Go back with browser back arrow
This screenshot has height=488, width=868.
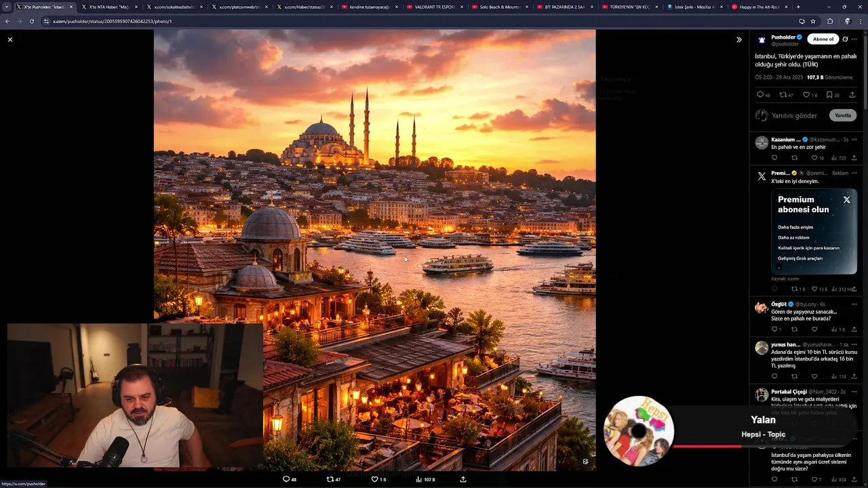click(7, 21)
